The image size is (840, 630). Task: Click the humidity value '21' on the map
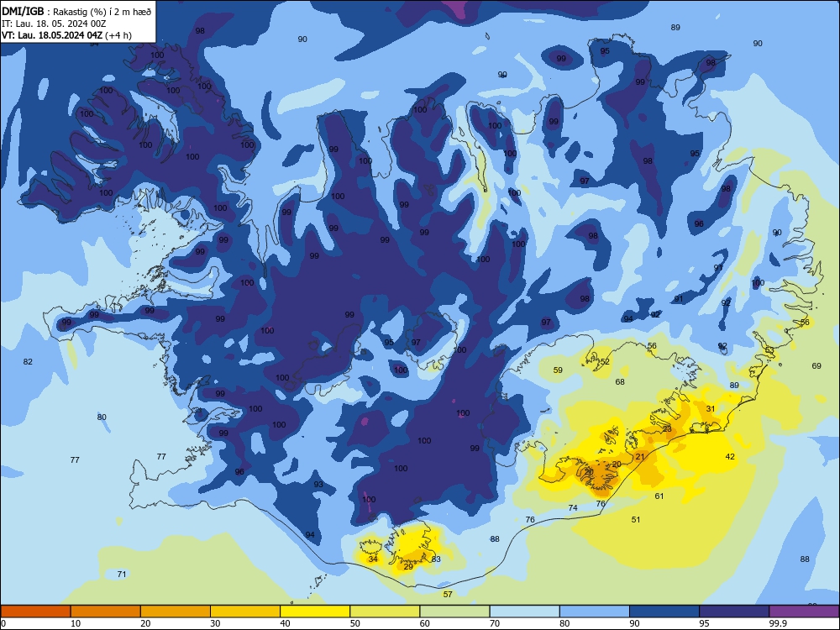640,456
